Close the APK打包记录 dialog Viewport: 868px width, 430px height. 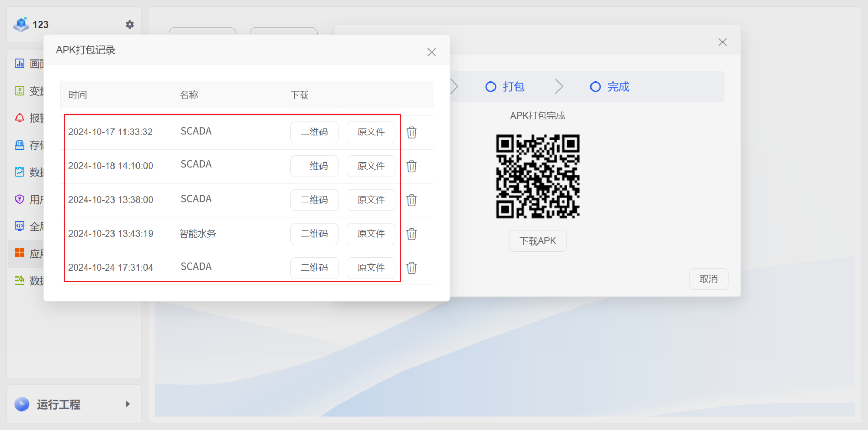[x=431, y=53]
